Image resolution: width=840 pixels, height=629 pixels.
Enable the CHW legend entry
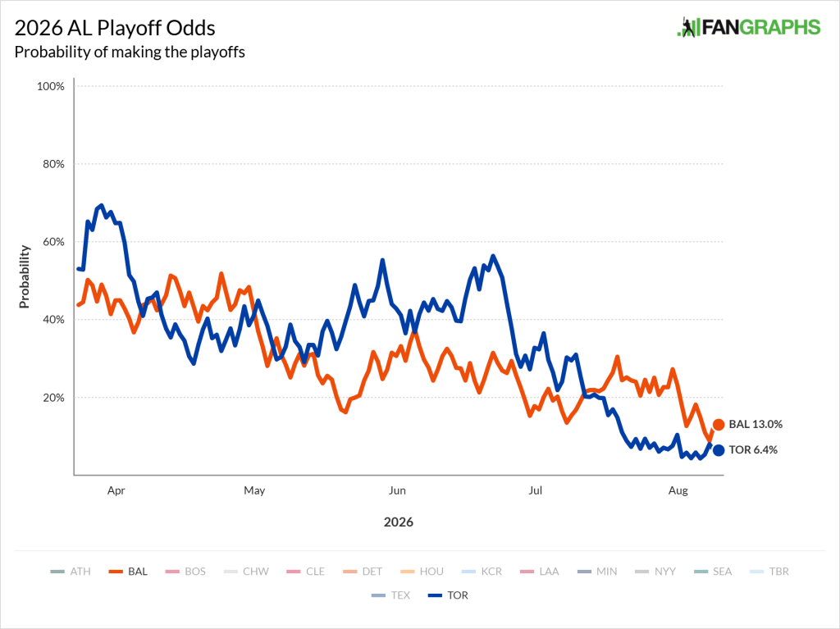[x=246, y=572]
